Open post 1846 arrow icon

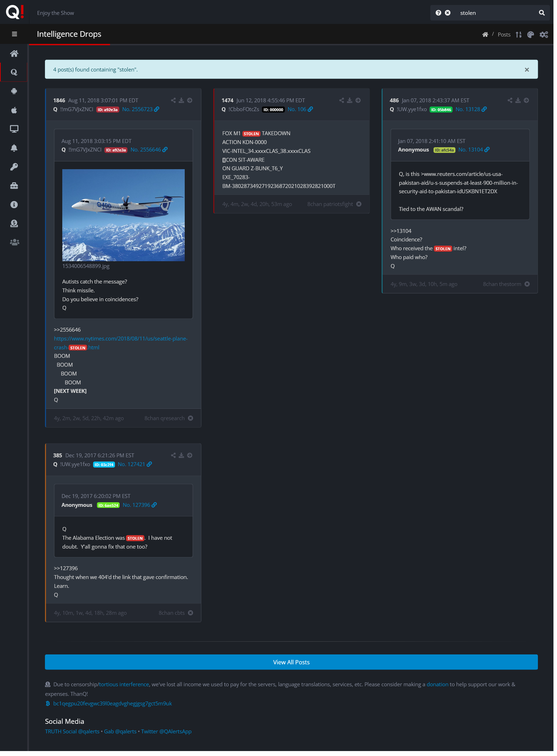[190, 101]
